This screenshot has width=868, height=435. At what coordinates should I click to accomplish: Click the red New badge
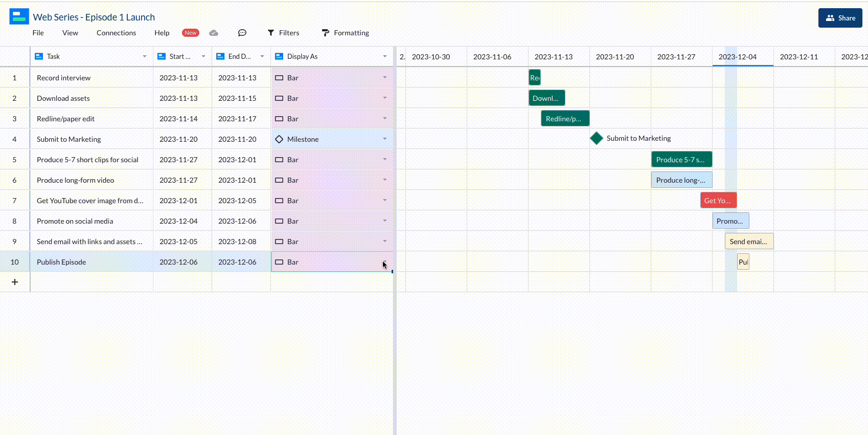coord(190,33)
